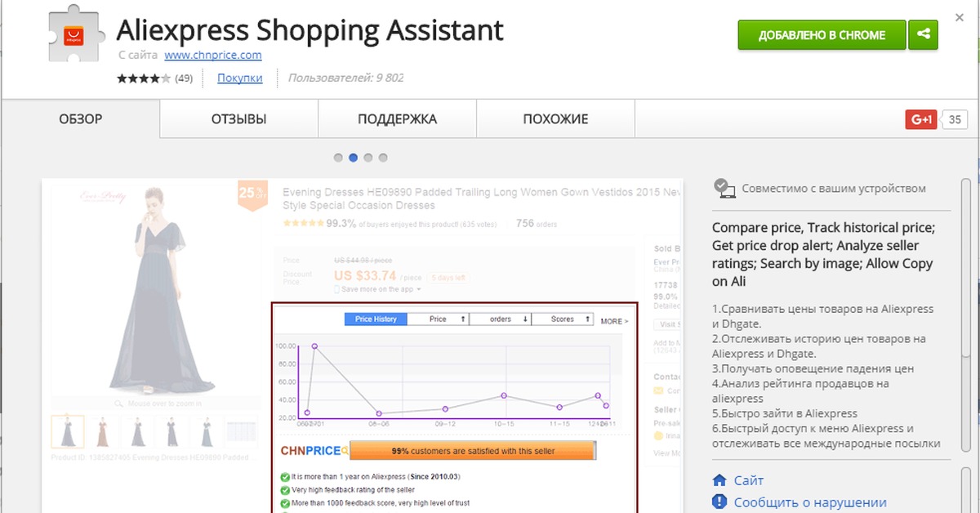Click the (49) reviews count
The width and height of the screenshot is (980, 513).
coord(183,78)
